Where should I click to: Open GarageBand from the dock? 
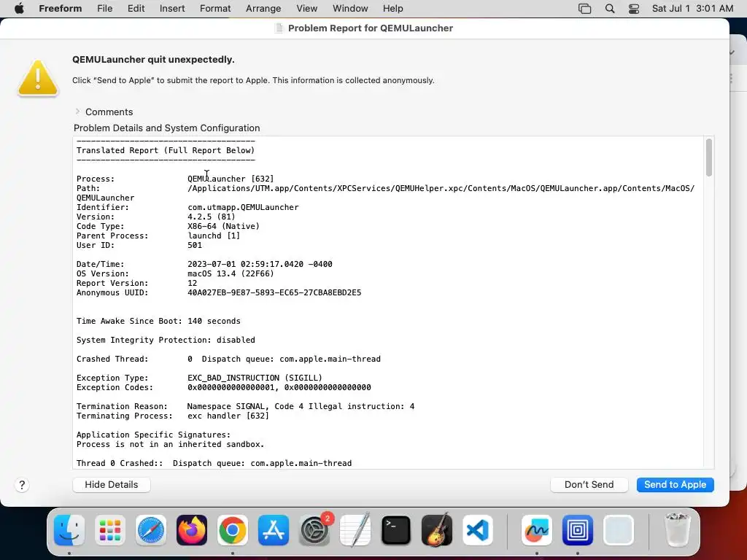coord(437,530)
